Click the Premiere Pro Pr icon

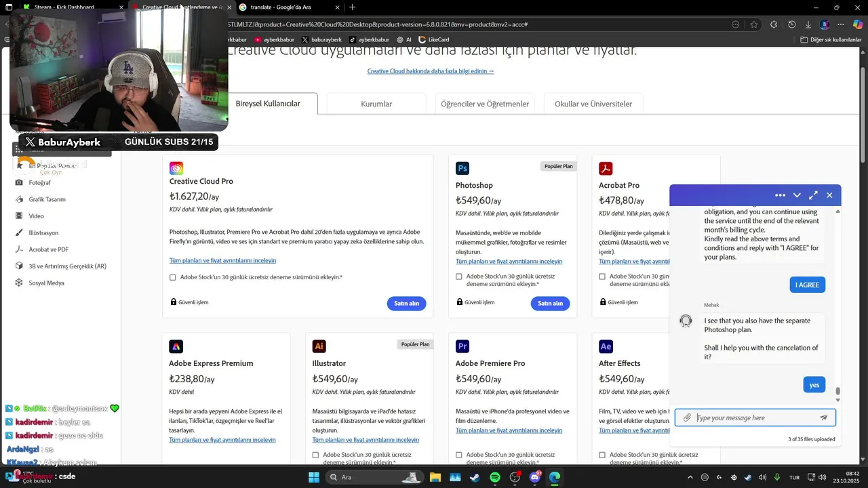click(462, 346)
